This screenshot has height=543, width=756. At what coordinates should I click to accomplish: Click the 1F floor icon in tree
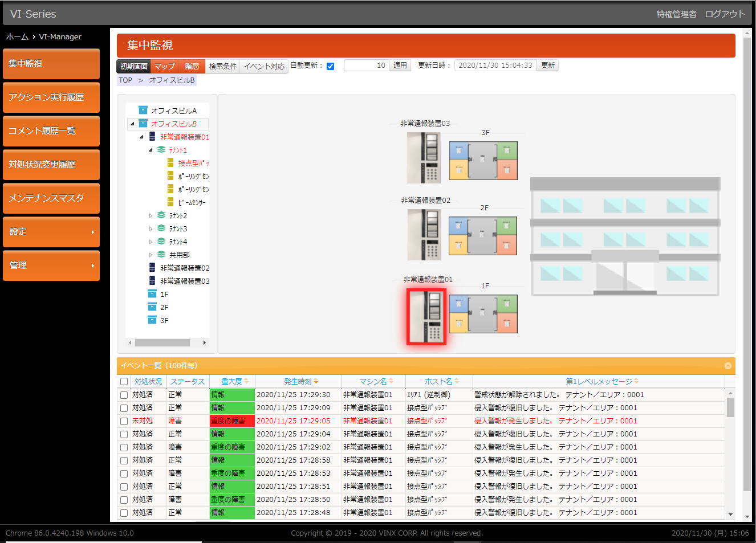(x=152, y=294)
